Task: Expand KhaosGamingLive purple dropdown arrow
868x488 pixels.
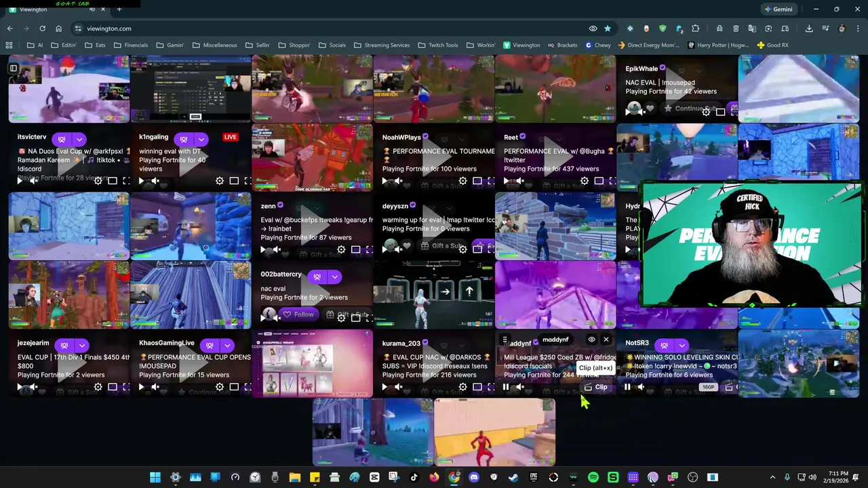Action: coord(227,346)
